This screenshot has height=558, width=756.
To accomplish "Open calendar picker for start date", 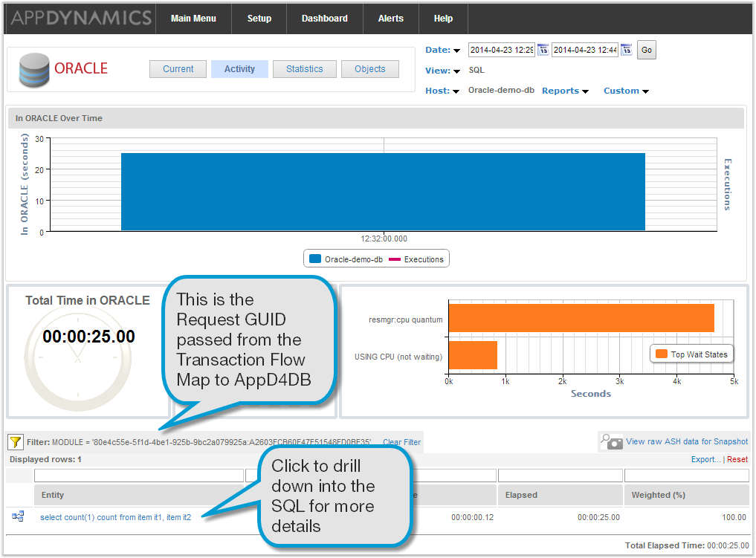I will click(543, 50).
